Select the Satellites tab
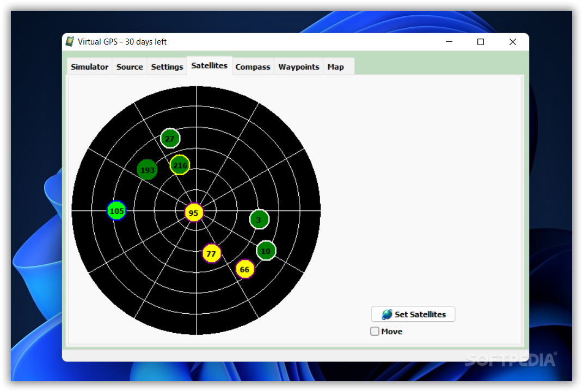The image size is (583, 392). click(210, 66)
